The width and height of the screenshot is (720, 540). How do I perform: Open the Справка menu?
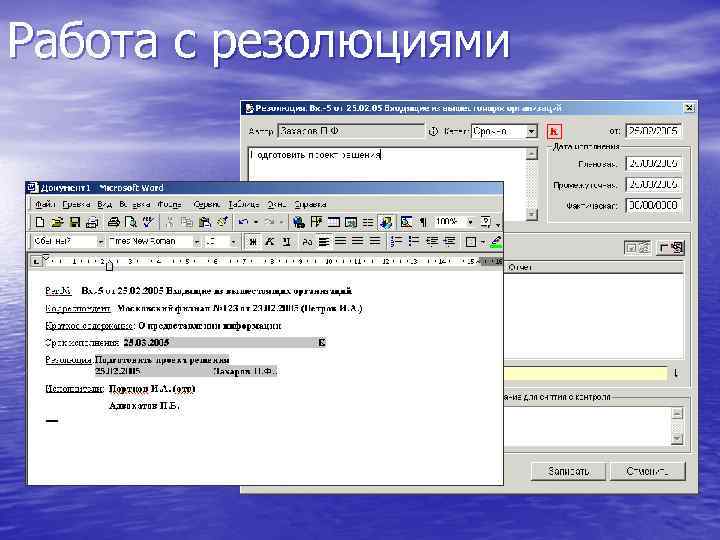click(310, 204)
